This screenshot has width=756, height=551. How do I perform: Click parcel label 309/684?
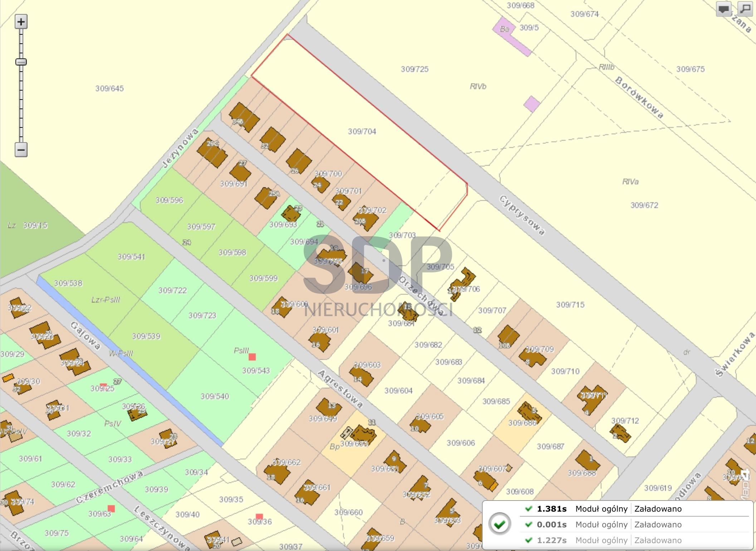pos(471,381)
